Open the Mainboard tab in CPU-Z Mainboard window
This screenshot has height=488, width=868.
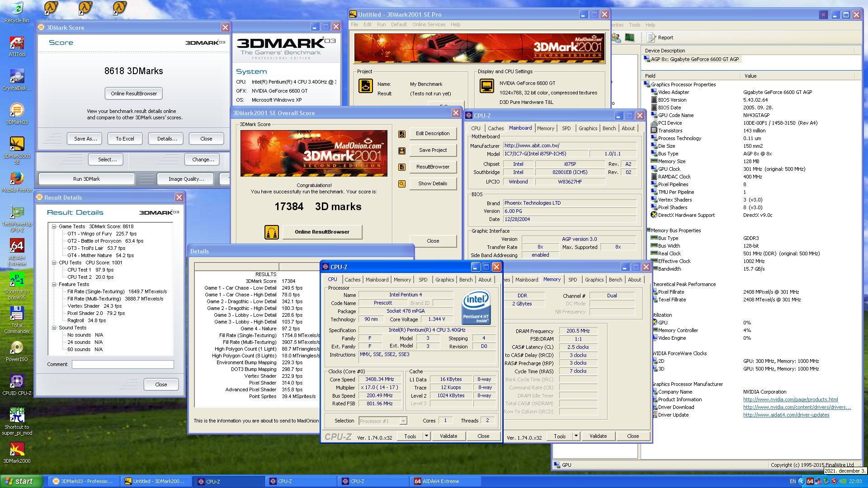(x=520, y=128)
